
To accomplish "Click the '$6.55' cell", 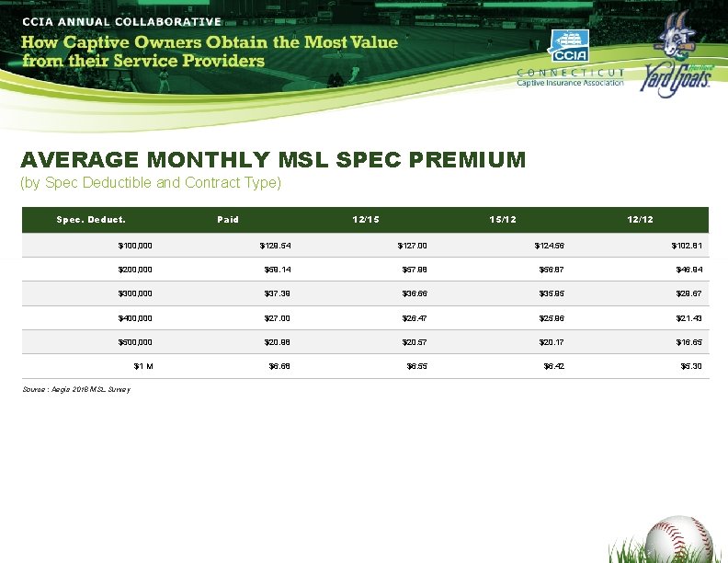I will tap(417, 366).
